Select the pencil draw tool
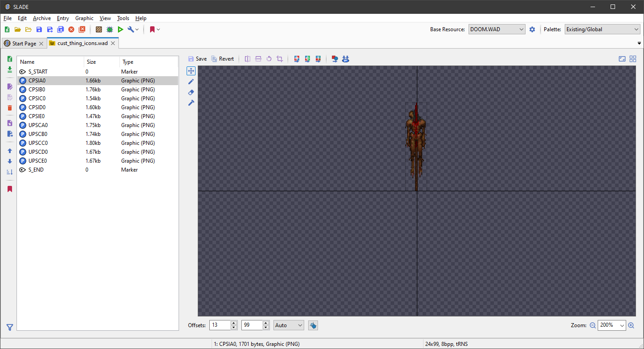 (191, 82)
